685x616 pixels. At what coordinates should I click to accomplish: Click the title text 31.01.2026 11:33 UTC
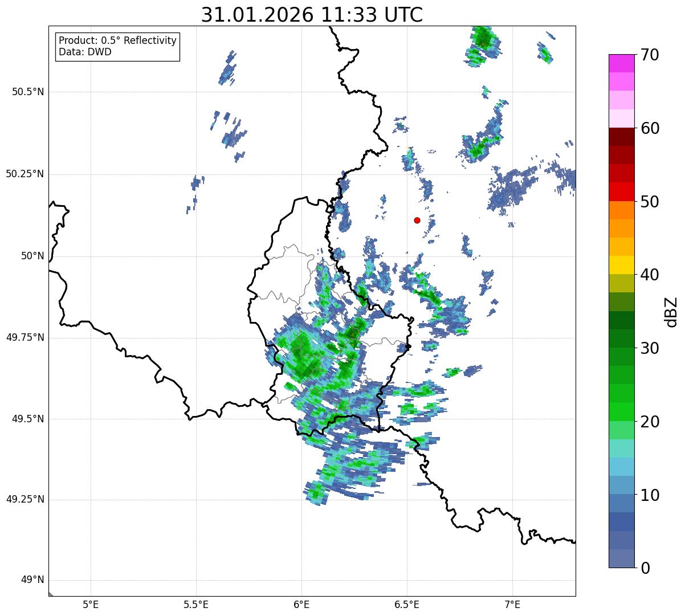pyautogui.click(x=312, y=15)
